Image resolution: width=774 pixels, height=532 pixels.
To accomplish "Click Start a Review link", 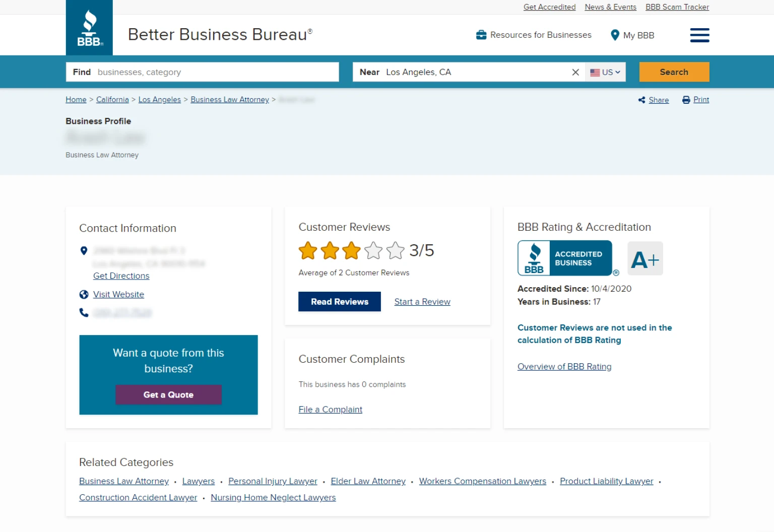I will coord(422,302).
